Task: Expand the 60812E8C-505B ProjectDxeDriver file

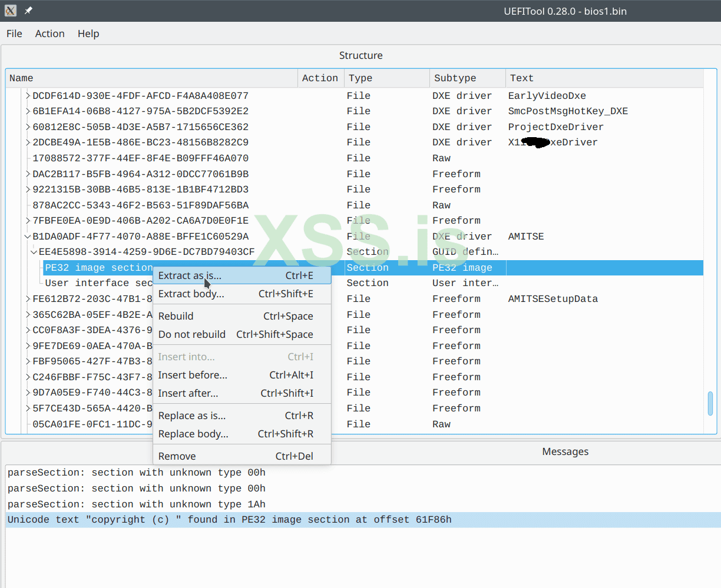Action: (x=28, y=127)
